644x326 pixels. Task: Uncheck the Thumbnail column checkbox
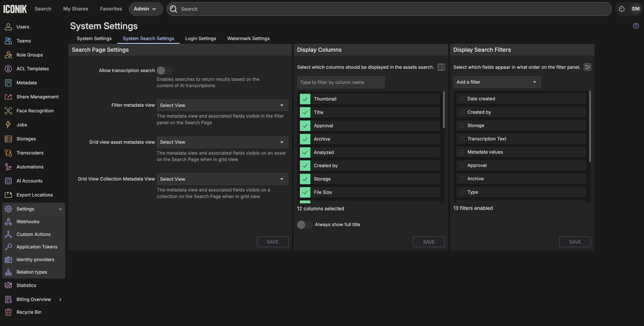click(305, 99)
